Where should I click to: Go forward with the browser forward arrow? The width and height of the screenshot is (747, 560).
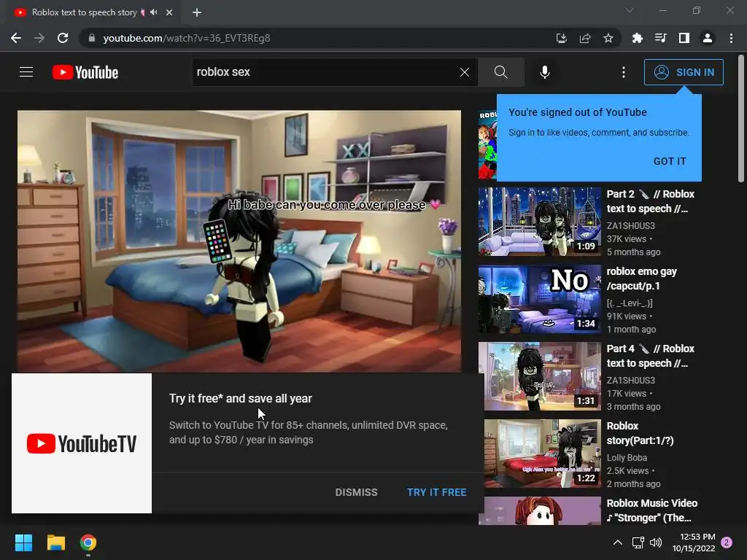[39, 38]
